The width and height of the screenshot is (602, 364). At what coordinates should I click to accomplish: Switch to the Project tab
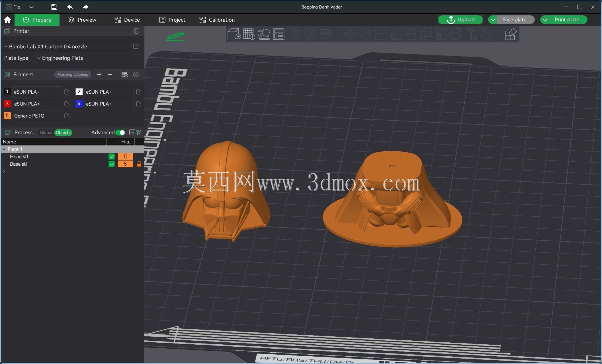point(172,20)
